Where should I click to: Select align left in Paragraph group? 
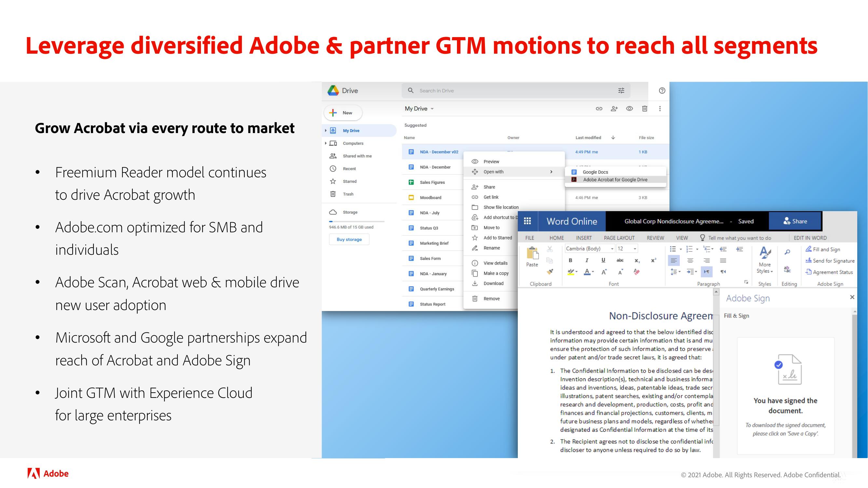(674, 261)
